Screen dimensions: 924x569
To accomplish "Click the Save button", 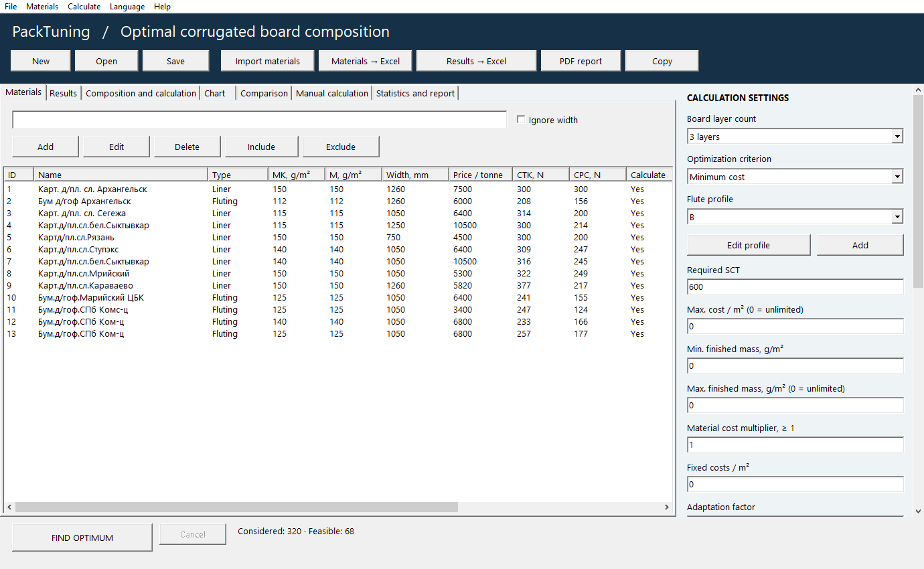I will (175, 61).
